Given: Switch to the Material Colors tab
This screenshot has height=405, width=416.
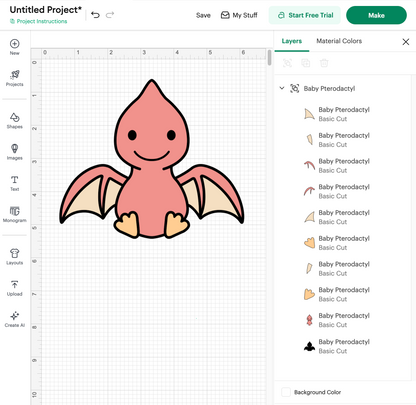Looking at the screenshot, I should click(339, 41).
